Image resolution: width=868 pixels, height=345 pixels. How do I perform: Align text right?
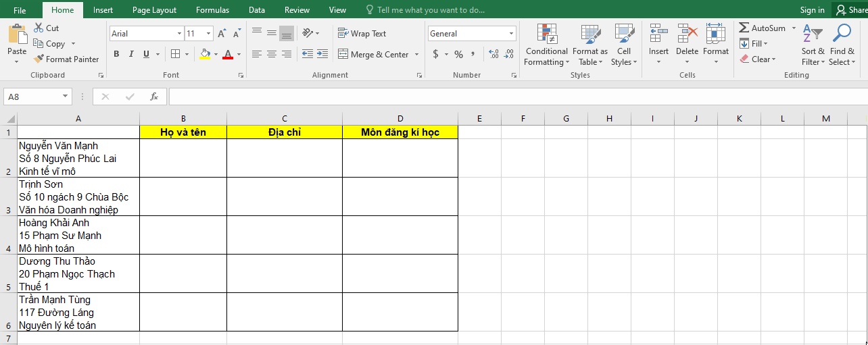(x=287, y=54)
